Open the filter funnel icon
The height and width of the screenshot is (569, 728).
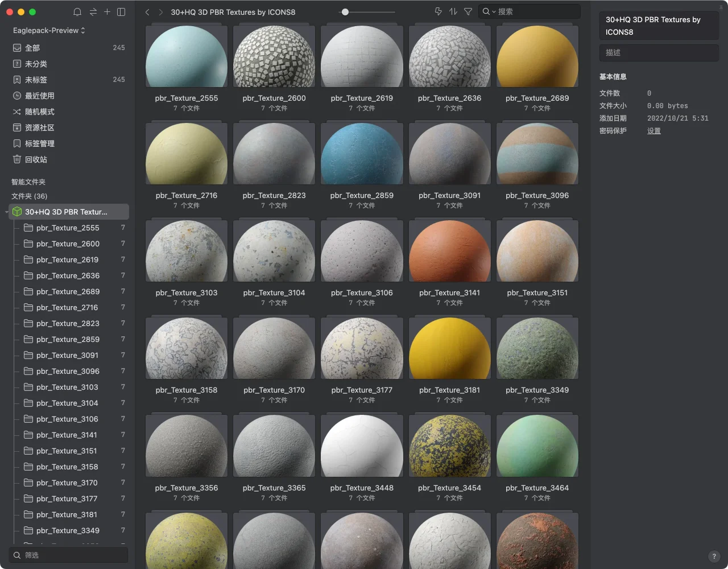point(468,11)
